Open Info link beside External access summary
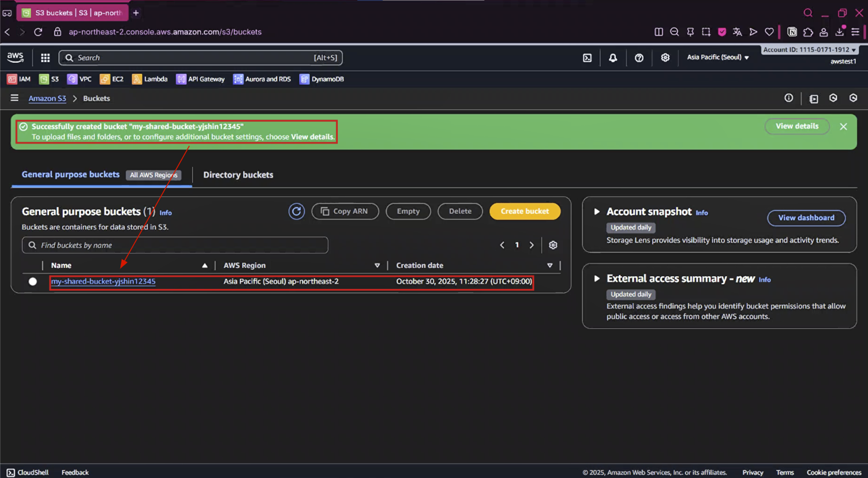This screenshot has height=478, width=868. 765,280
